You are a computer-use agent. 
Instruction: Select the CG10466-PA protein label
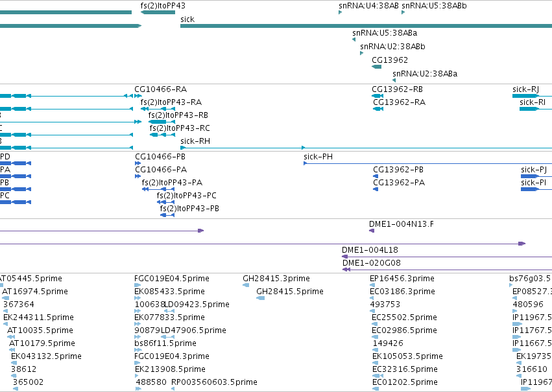161,170
